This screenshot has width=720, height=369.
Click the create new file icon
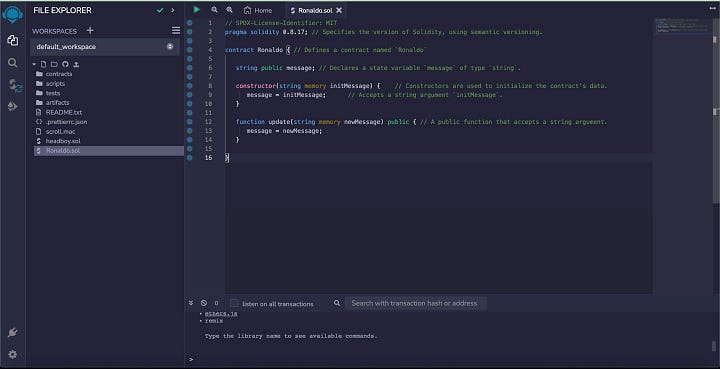pyautogui.click(x=43, y=64)
